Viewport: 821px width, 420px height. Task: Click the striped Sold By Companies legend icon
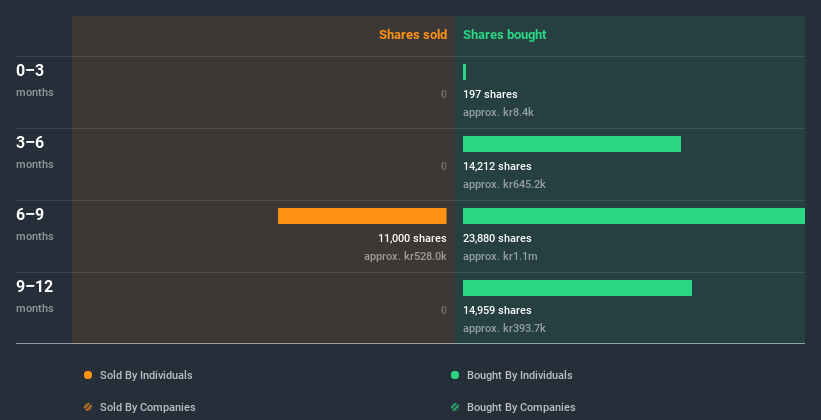coord(88,407)
